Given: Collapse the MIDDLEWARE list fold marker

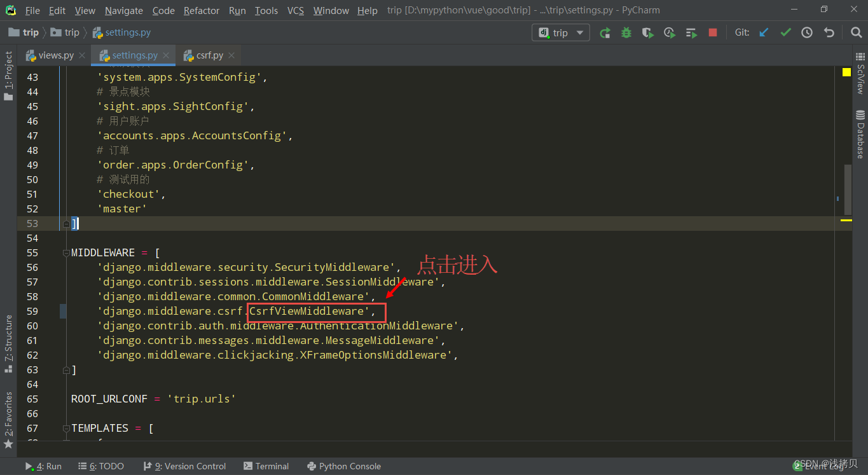Looking at the screenshot, I should (66, 253).
